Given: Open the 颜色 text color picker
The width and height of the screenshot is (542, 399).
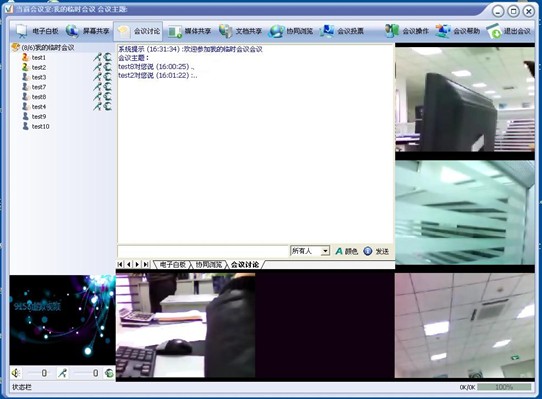Looking at the screenshot, I should (346, 251).
